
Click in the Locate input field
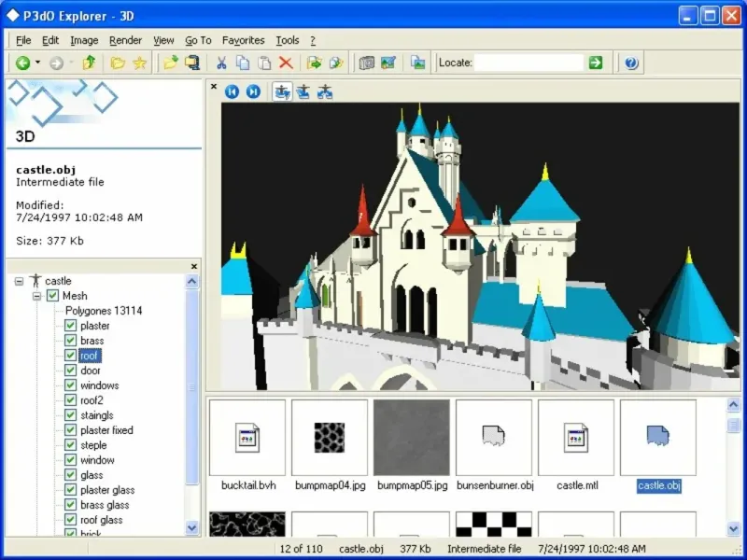pyautogui.click(x=530, y=63)
